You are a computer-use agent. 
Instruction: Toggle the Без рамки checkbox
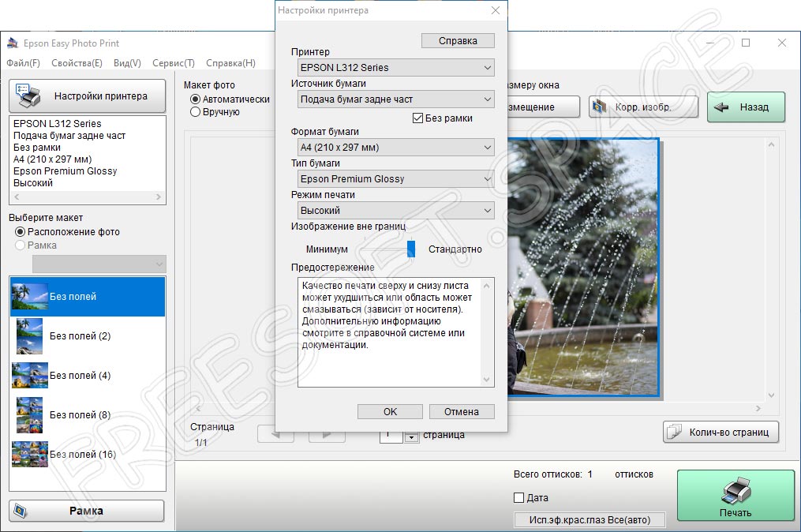click(x=417, y=118)
